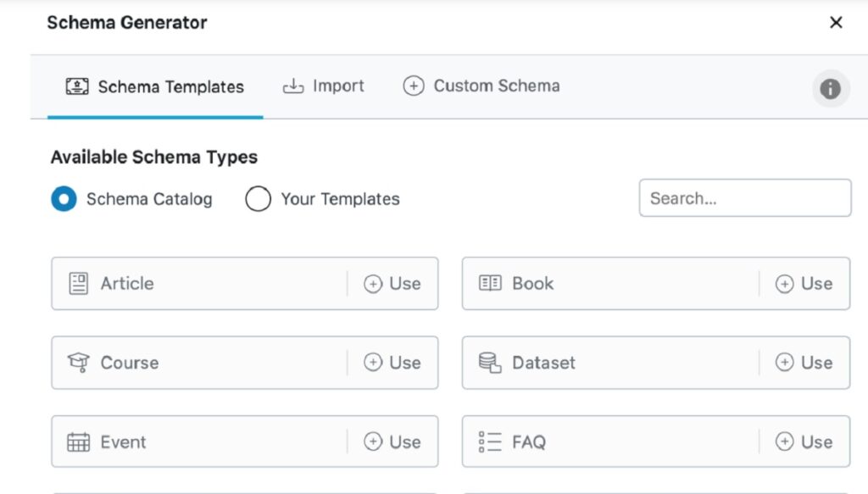The width and height of the screenshot is (868, 494).
Task: Use the FAQ schema
Action: (804, 442)
